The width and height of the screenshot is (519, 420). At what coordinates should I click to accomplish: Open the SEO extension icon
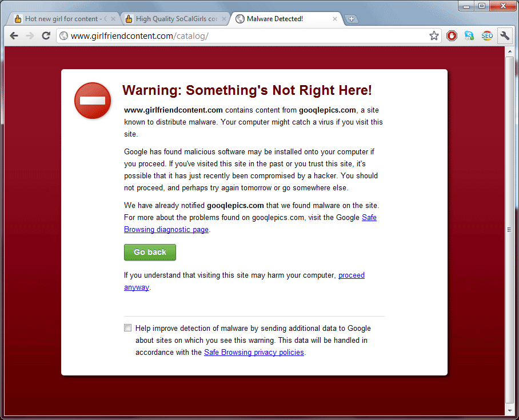coord(487,36)
